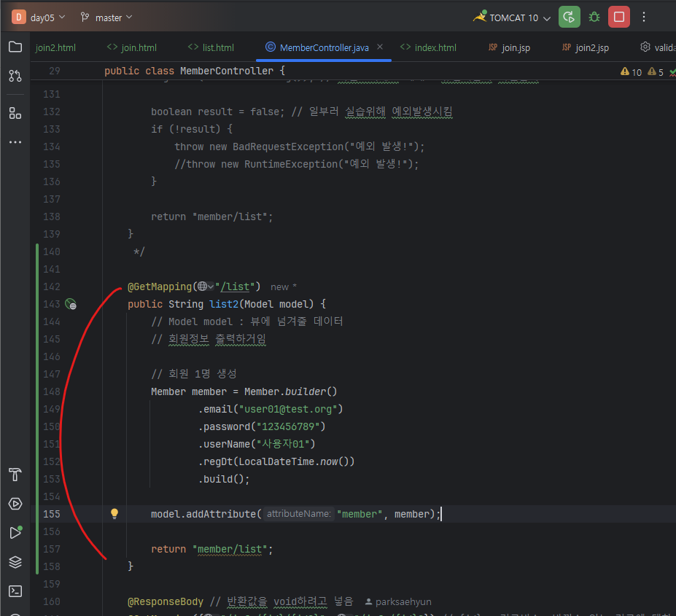Image resolution: width=676 pixels, height=616 pixels.
Task: Click the weak warnings indicator showing 5
Action: (656, 72)
